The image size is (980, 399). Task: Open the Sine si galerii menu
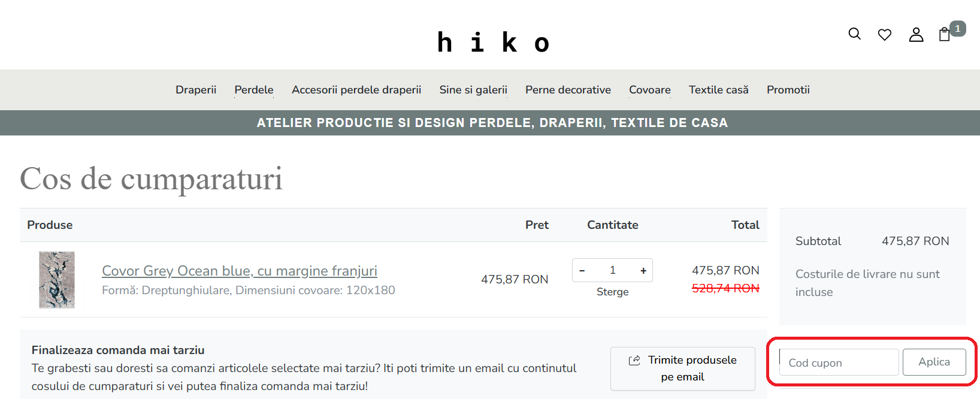coord(473,90)
